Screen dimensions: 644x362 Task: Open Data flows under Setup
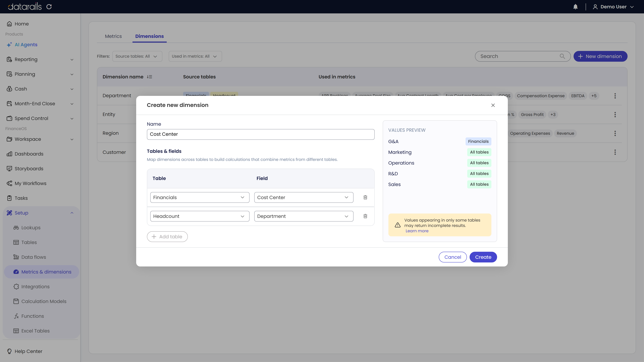point(34,257)
